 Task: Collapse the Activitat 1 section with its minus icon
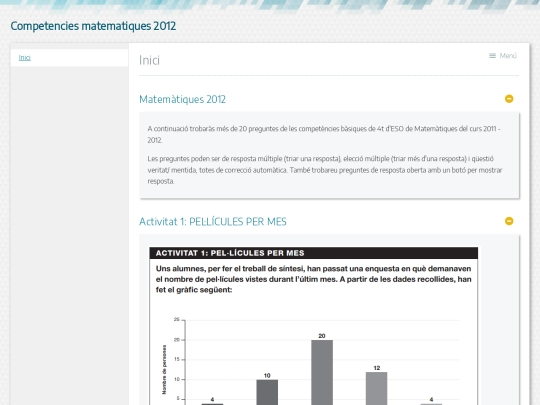[x=509, y=221]
